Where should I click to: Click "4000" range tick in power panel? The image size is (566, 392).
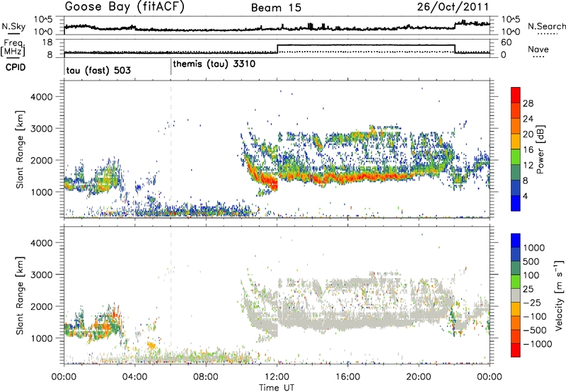42,97
